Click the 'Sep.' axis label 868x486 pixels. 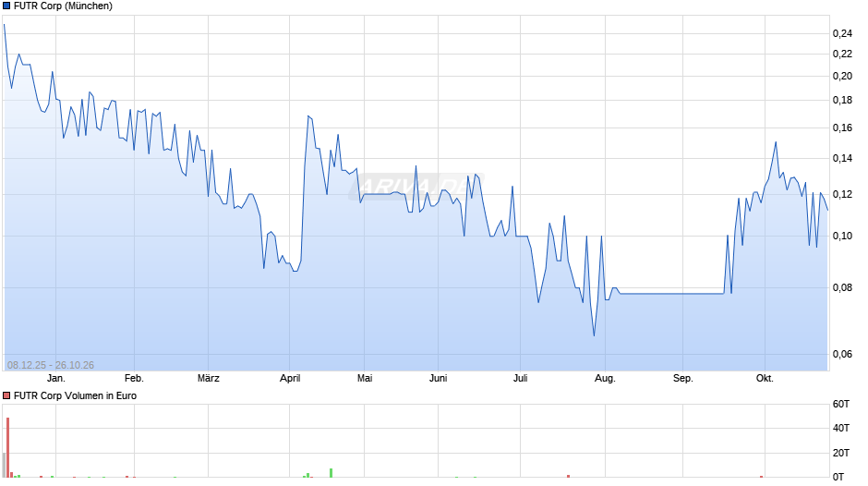682,379
